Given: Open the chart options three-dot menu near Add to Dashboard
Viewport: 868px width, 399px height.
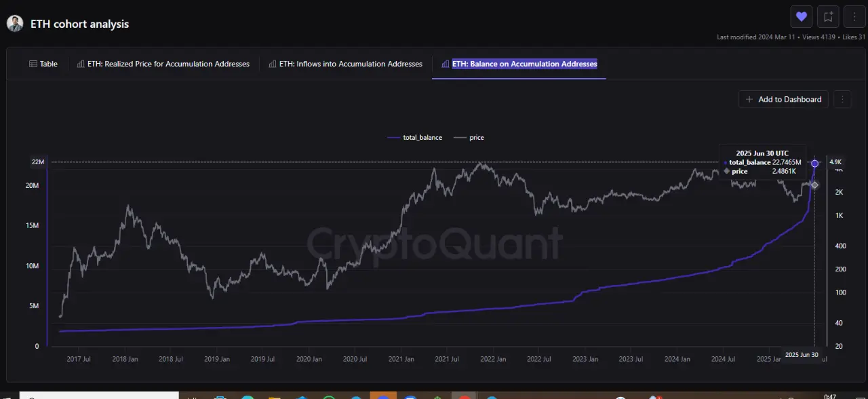Looking at the screenshot, I should pos(842,99).
